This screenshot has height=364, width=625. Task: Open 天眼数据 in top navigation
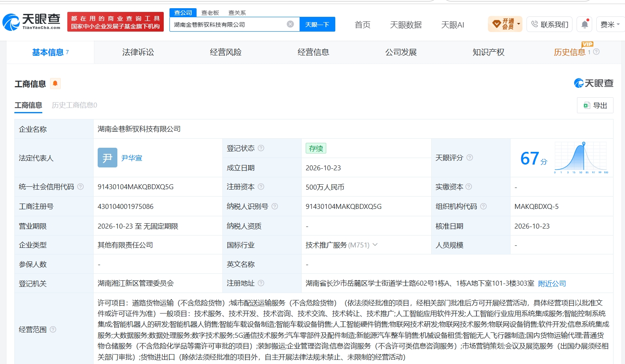tap(406, 25)
